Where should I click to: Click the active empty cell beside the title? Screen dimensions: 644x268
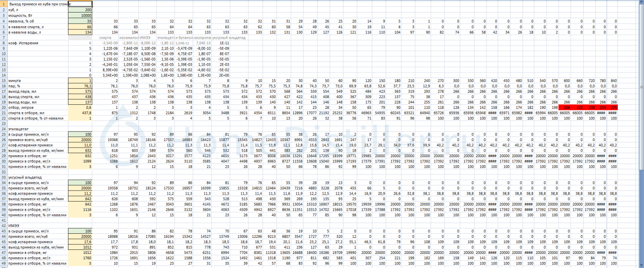(x=80, y=4)
